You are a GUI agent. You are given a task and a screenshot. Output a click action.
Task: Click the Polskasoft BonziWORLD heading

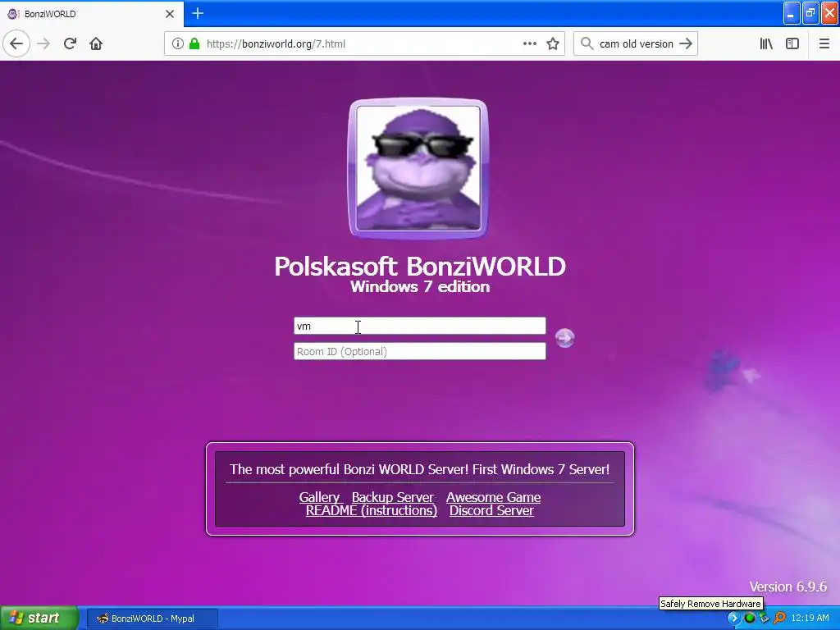click(x=420, y=267)
